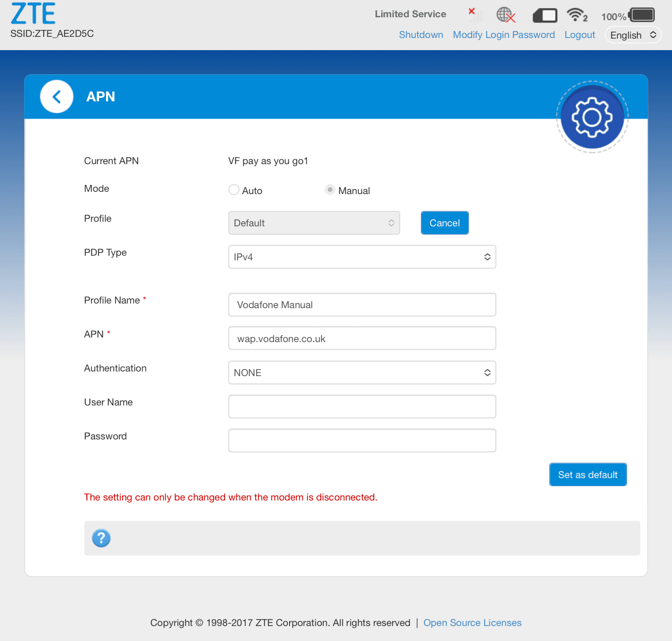Open the PDP Type dropdown
Viewport: 672px width, 641px height.
[x=362, y=257]
